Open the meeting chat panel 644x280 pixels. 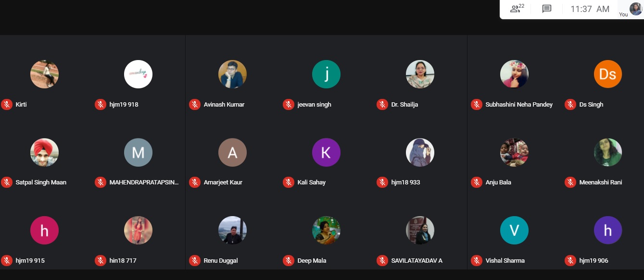[x=546, y=9]
